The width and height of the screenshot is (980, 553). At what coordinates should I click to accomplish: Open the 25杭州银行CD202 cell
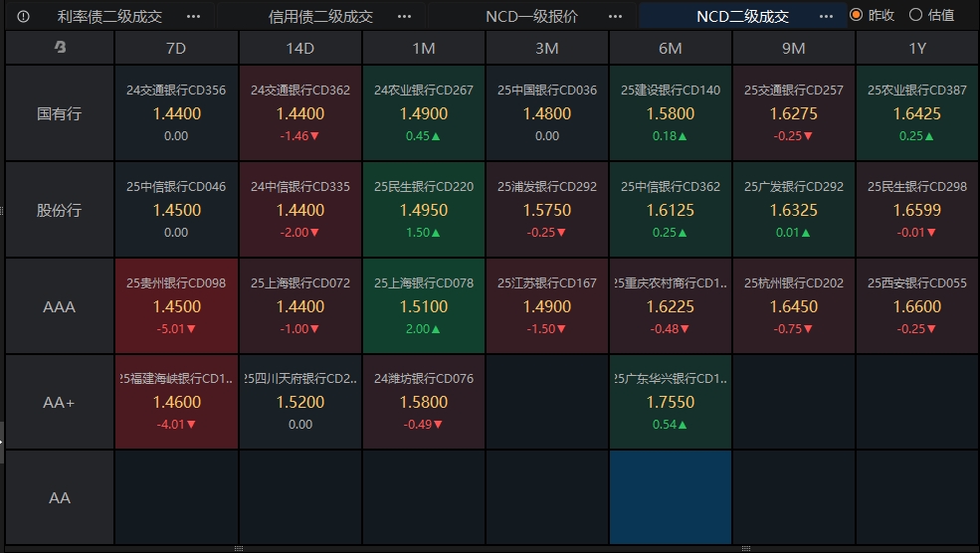794,305
